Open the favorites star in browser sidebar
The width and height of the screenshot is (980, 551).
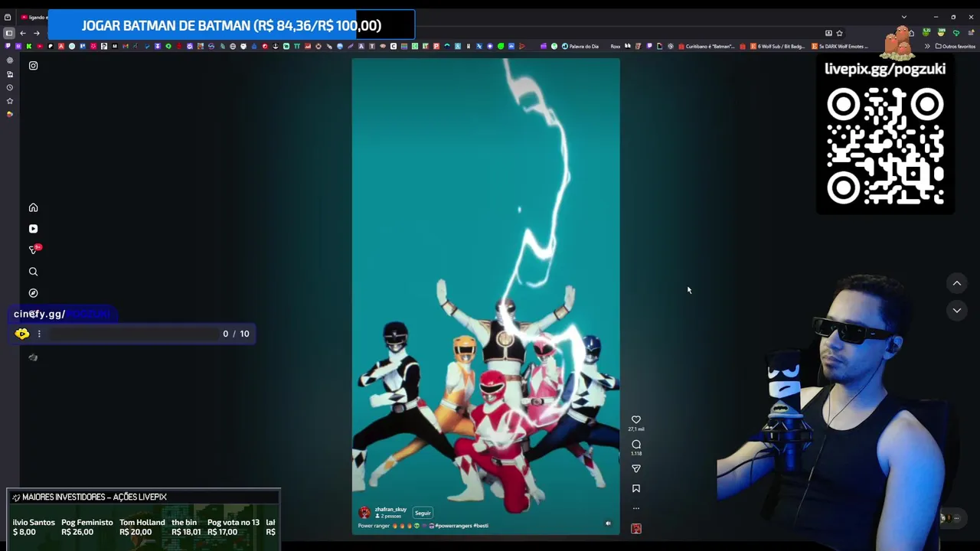point(9,101)
